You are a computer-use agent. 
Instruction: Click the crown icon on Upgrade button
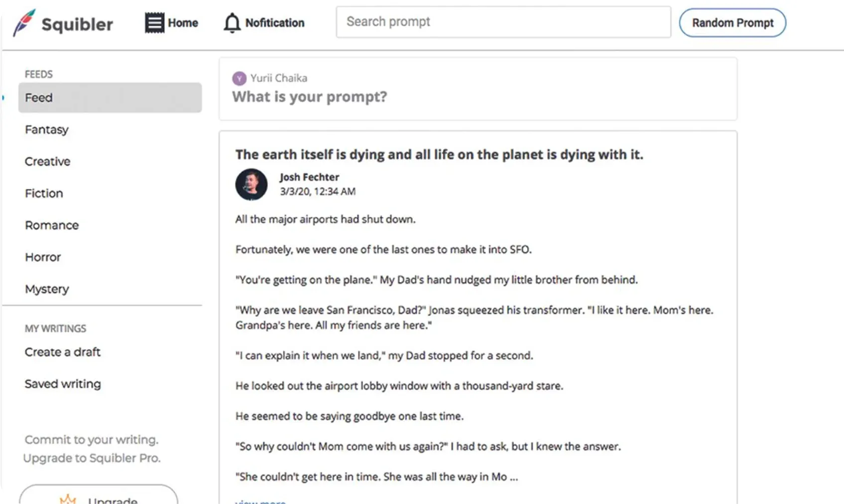[68, 499]
